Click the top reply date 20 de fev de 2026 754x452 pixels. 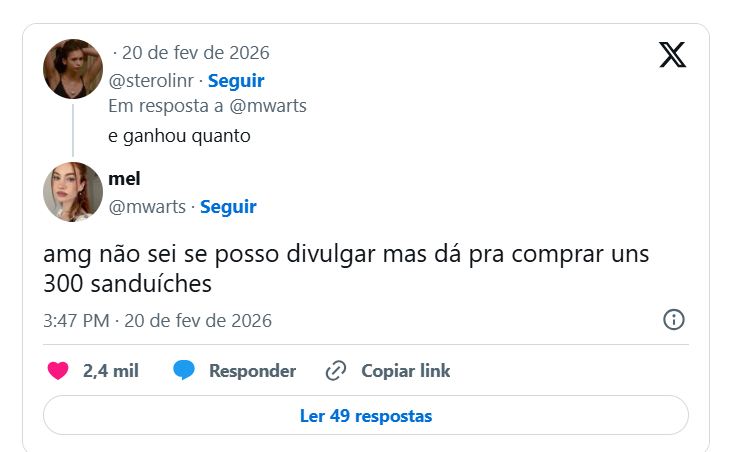click(x=195, y=53)
